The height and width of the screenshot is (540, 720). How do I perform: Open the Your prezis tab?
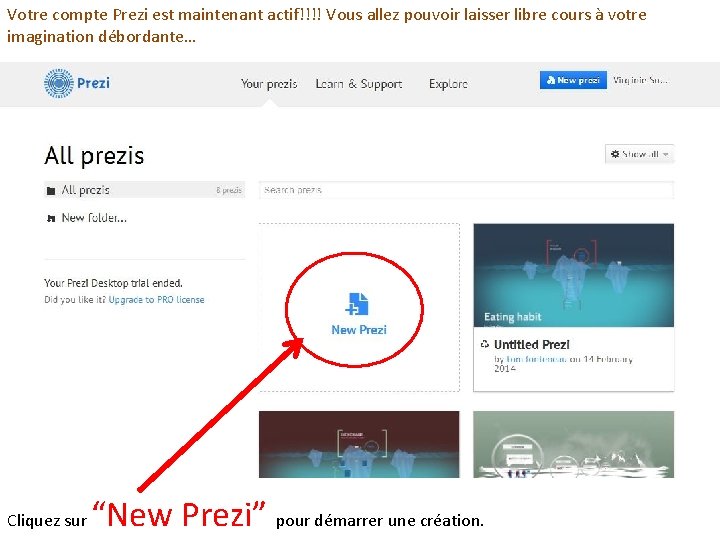point(269,84)
